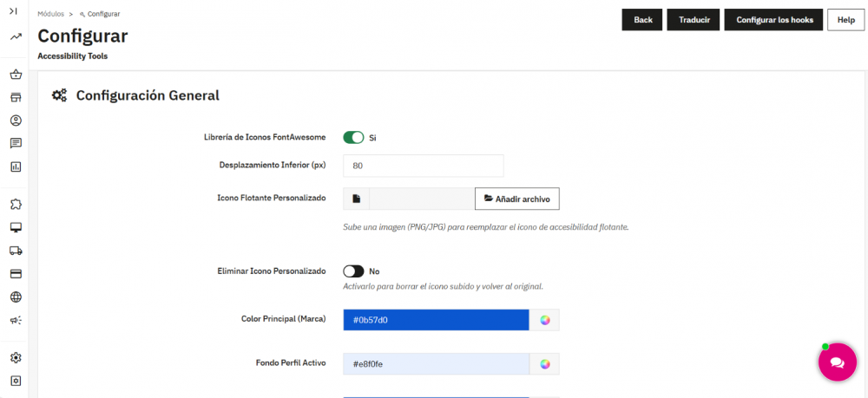Open the Dashboard trending icon
Viewport: 868px width, 398px height.
coord(15,36)
